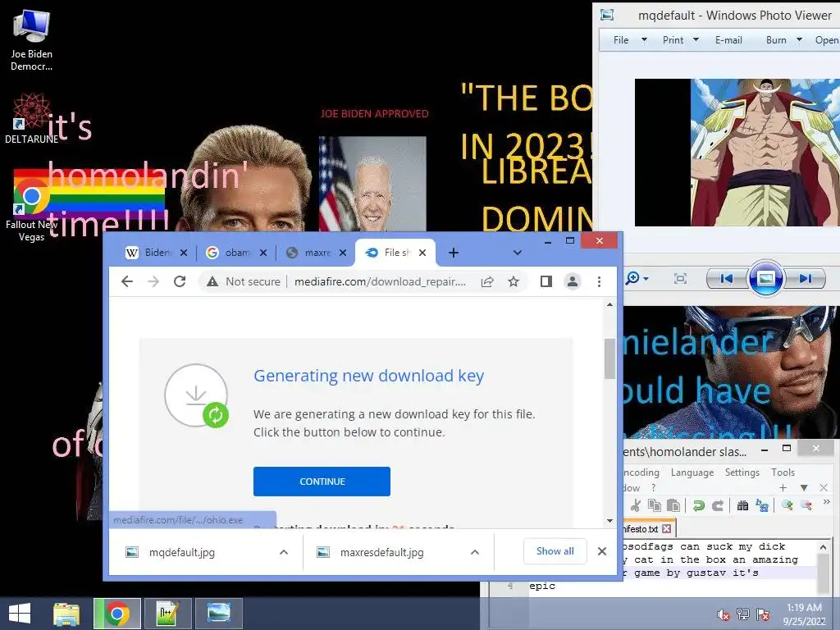Click Show all downloads

(555, 551)
